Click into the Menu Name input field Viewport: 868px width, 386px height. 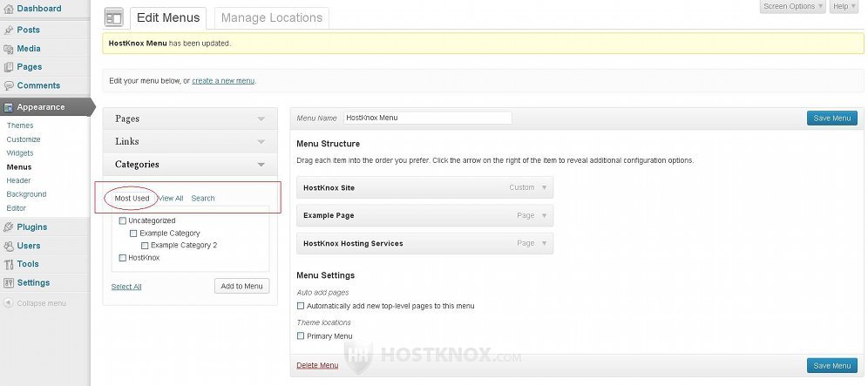427,118
